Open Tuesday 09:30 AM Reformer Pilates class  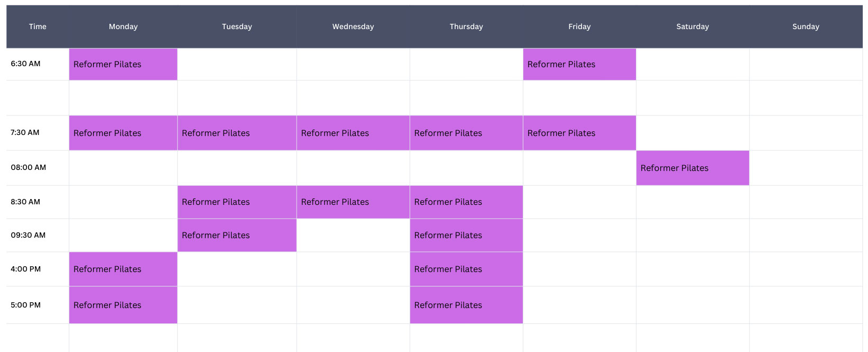pos(237,236)
